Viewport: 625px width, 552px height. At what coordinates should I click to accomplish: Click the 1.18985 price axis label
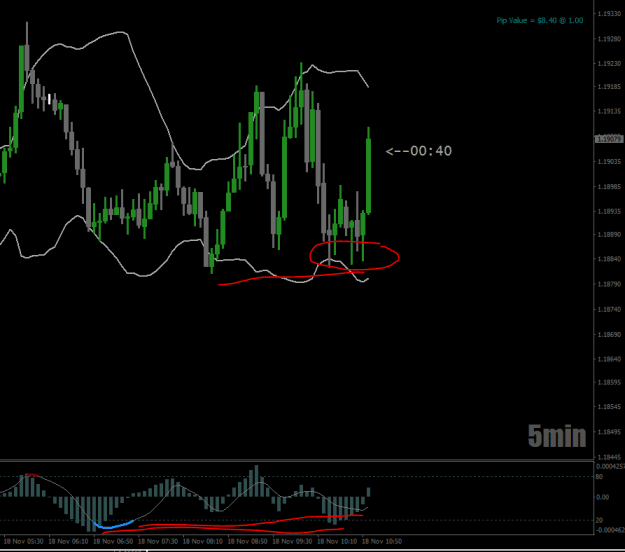(x=609, y=187)
